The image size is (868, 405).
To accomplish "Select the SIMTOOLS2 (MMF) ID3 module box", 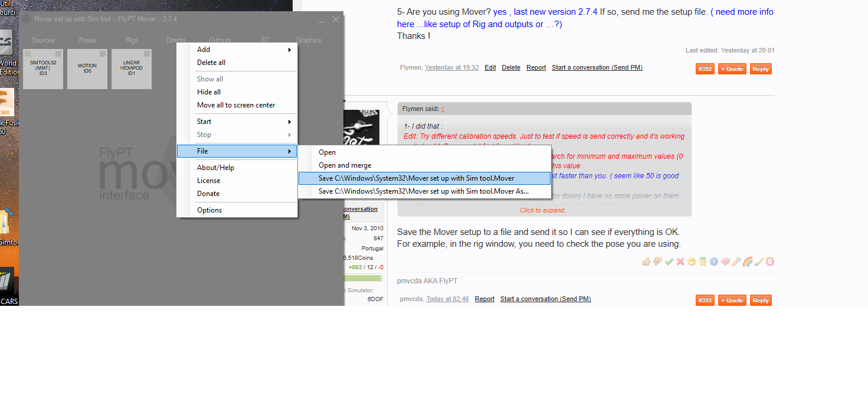I will click(x=43, y=69).
